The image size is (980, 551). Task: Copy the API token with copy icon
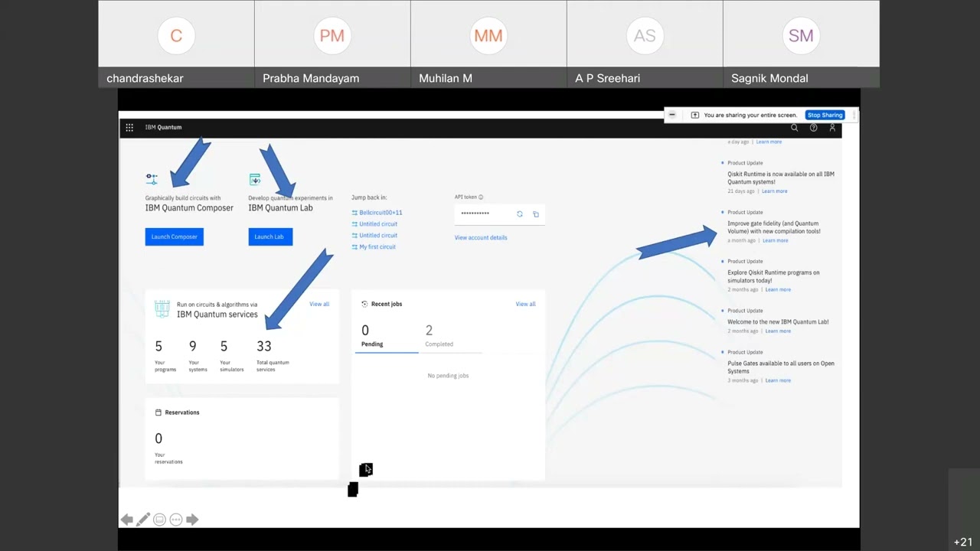pyautogui.click(x=535, y=214)
